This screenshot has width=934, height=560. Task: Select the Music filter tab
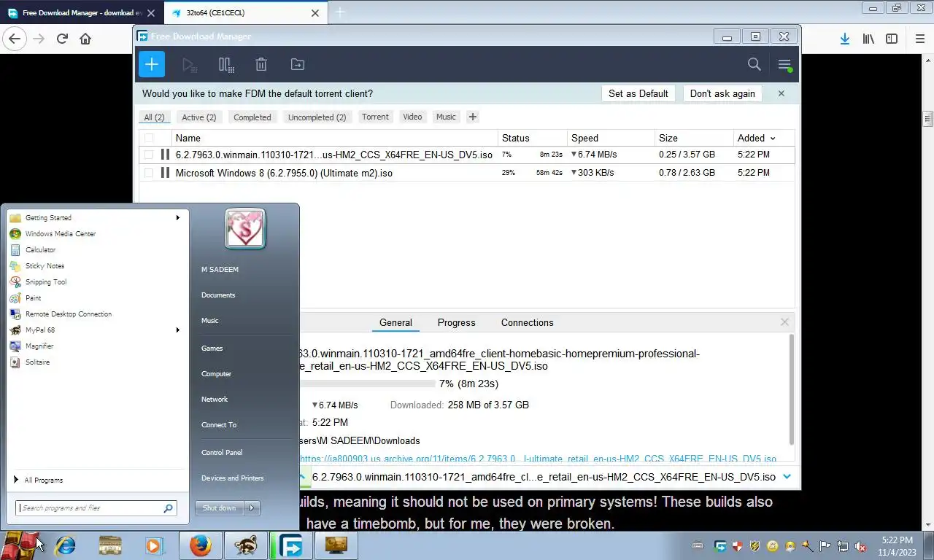[446, 117]
